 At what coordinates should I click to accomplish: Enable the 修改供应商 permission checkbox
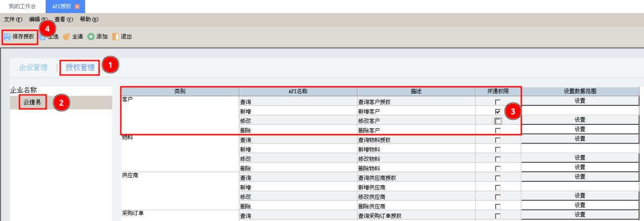498,197
